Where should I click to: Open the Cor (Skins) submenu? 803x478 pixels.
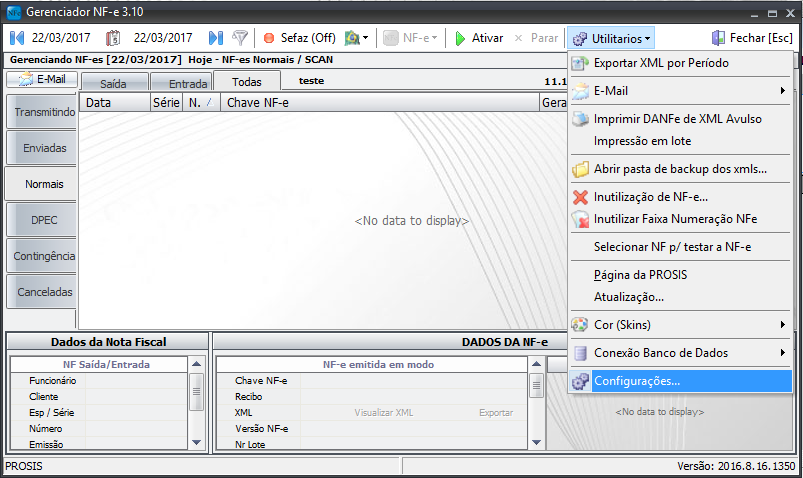(681, 325)
